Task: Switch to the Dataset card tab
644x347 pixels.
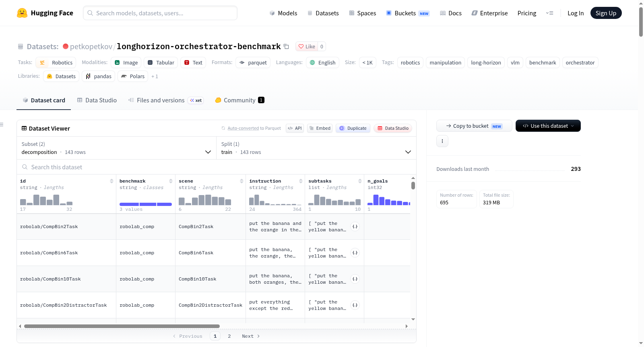Action: pyautogui.click(x=43, y=100)
